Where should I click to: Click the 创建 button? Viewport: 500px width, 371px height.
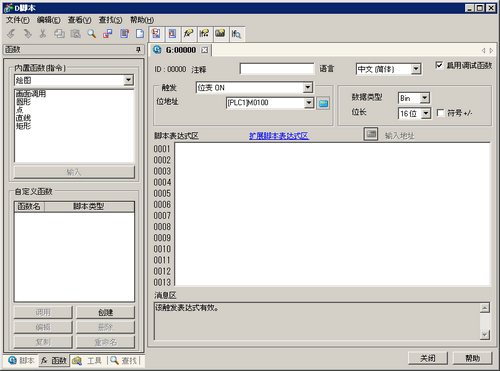click(x=105, y=313)
